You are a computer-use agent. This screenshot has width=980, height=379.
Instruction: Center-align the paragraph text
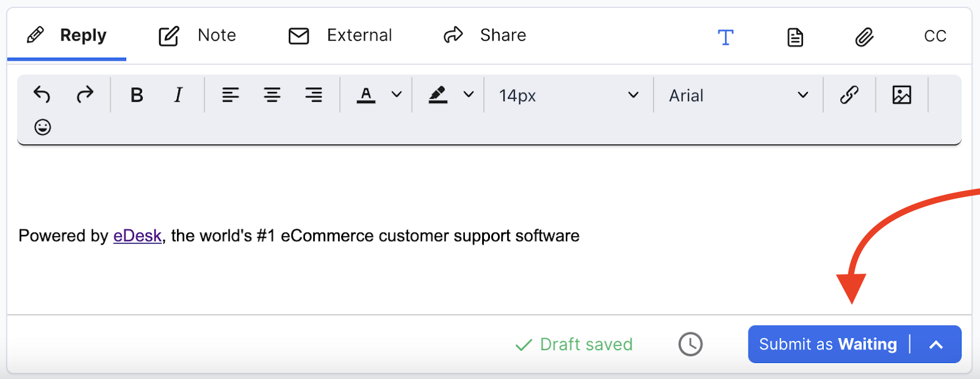(272, 95)
